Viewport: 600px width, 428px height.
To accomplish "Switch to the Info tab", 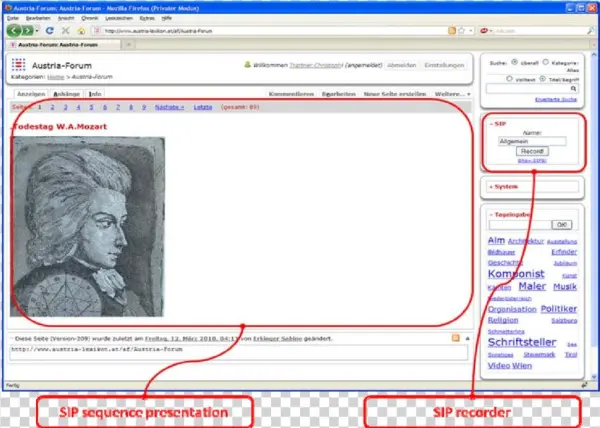I will (x=95, y=94).
